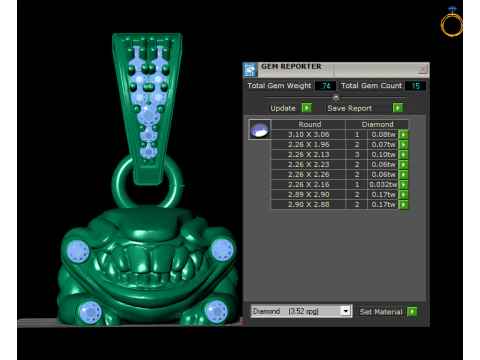This screenshot has height=360, width=480.
Task: Click the green arrow next to Save Report
Action: (x=397, y=108)
